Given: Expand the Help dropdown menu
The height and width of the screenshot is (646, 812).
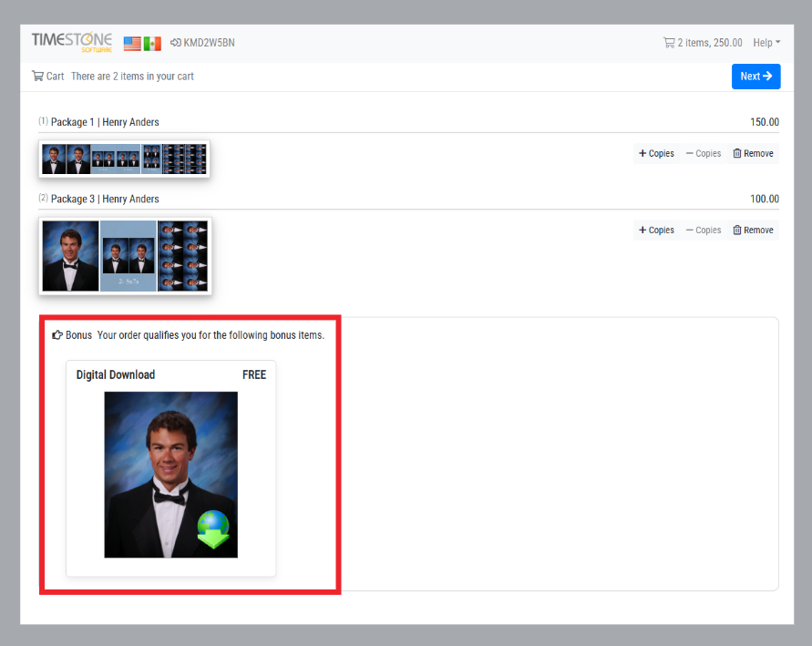Looking at the screenshot, I should pos(766,43).
